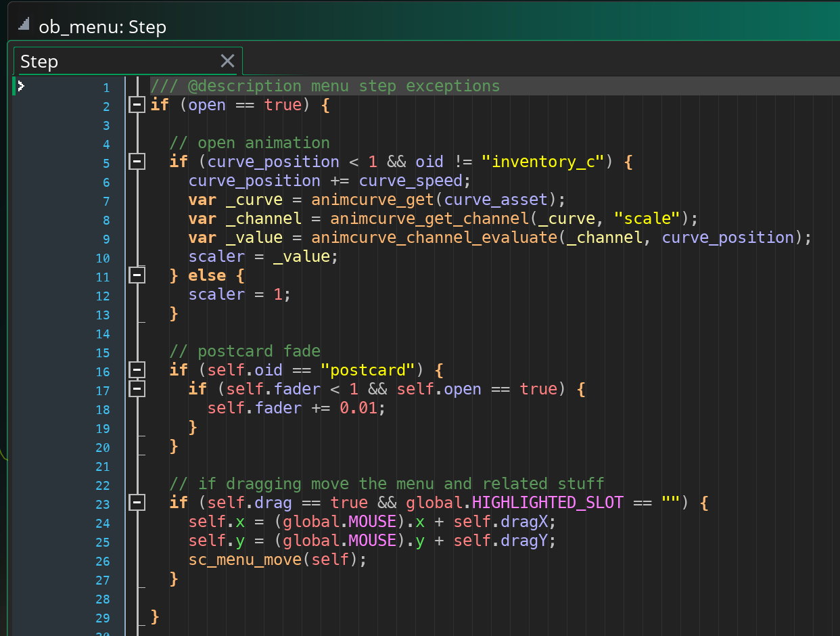The image size is (840, 636).
Task: Click the arrow marker in the line 1 gutter
Action: tap(21, 85)
